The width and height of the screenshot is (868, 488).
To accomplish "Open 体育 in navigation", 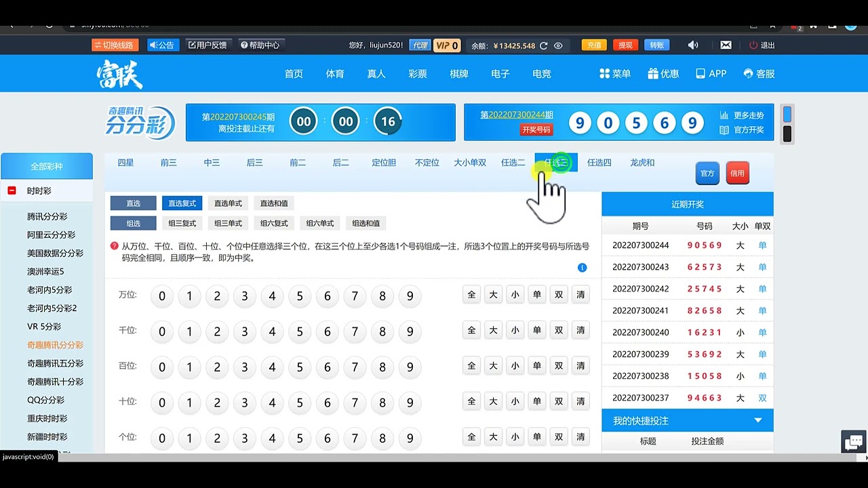I will click(335, 74).
